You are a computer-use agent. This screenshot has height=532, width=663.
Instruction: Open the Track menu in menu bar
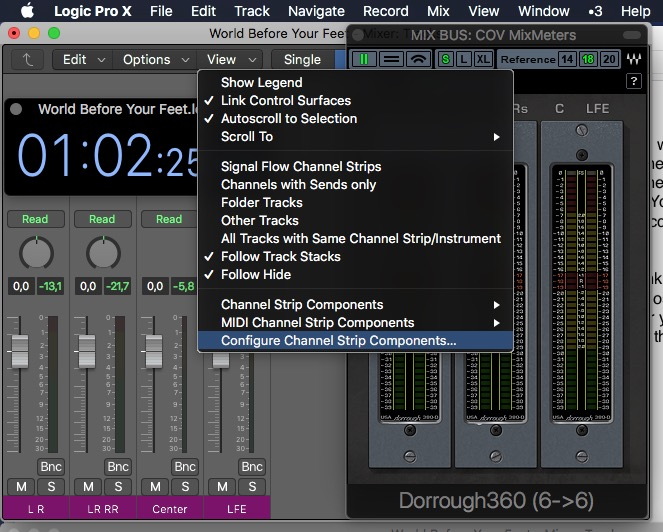pyautogui.click(x=252, y=11)
